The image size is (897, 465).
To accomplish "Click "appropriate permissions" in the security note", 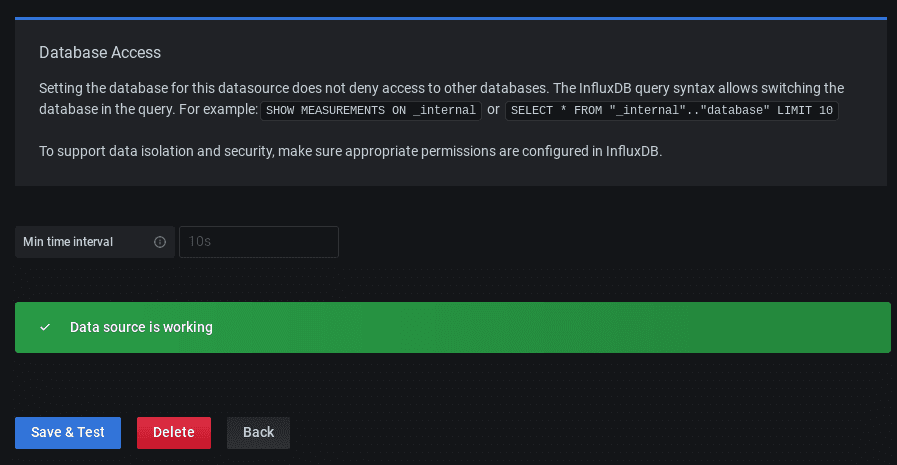I will click(449, 152).
